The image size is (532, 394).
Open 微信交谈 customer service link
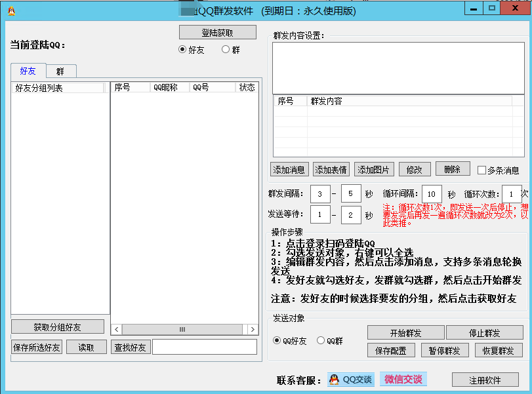[403, 379]
